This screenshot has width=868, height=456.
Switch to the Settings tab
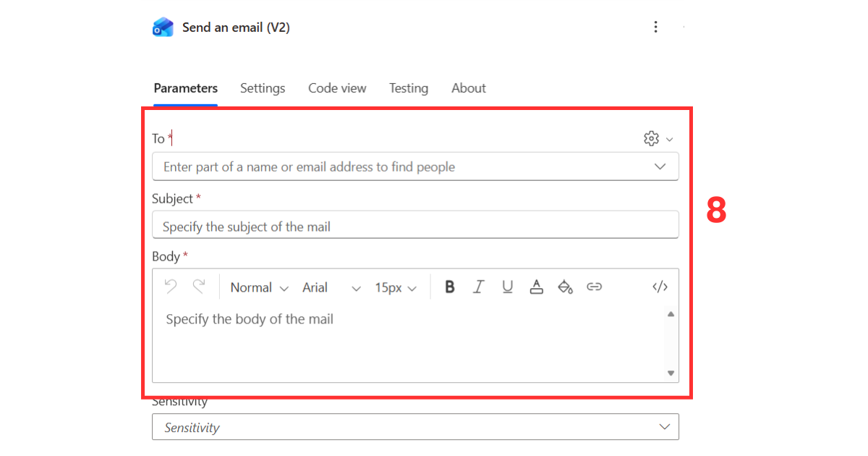[263, 88]
